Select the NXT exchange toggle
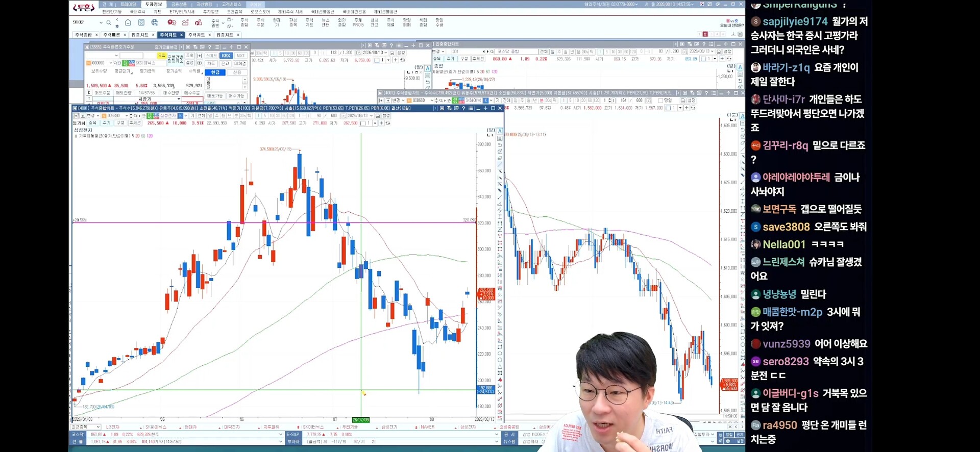This screenshot has height=452, width=980. pyautogui.click(x=240, y=56)
